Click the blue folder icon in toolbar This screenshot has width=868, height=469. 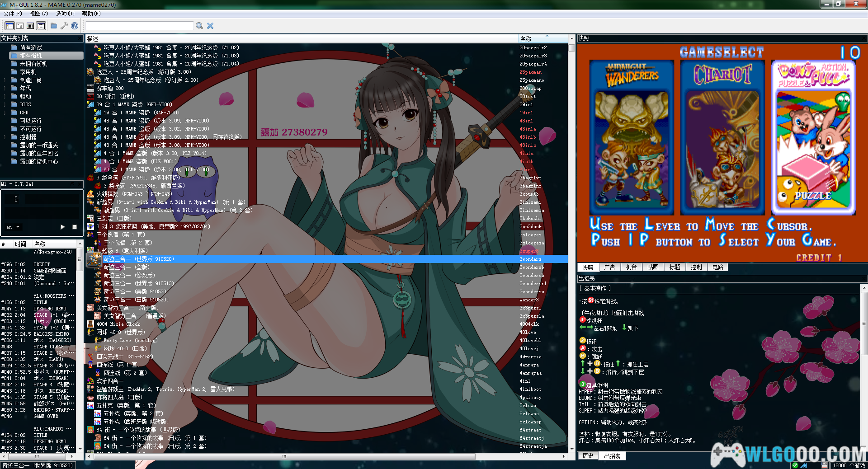coord(54,26)
